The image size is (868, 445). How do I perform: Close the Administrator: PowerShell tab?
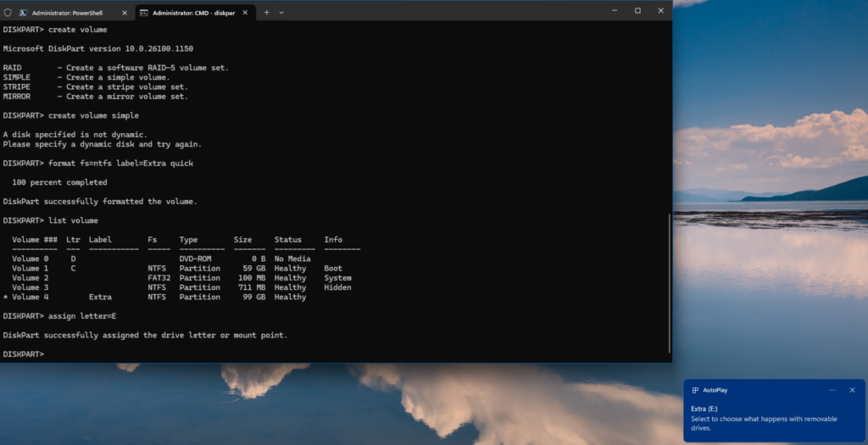(124, 13)
